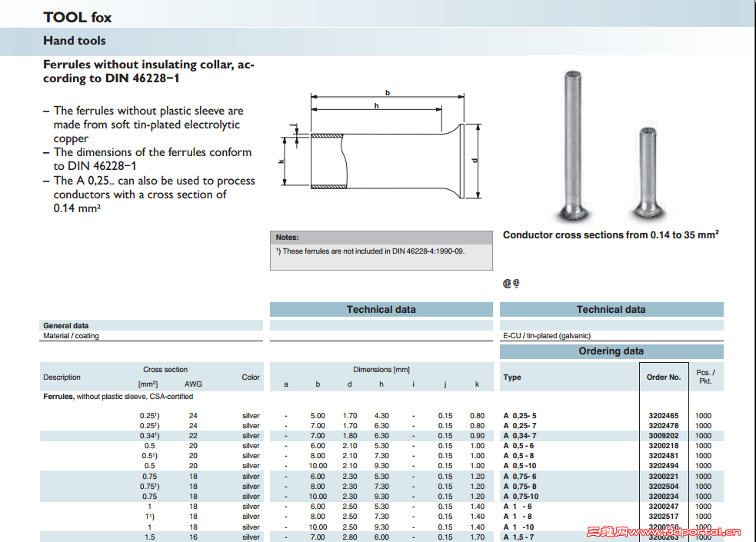
Task: Click 'Material / coating' row label
Action: pyautogui.click(x=71, y=336)
